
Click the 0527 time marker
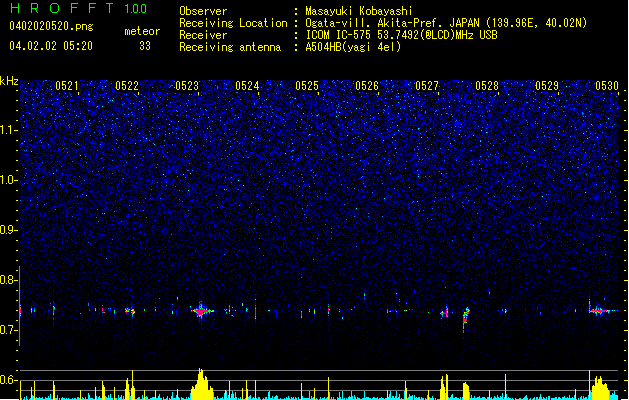point(427,86)
